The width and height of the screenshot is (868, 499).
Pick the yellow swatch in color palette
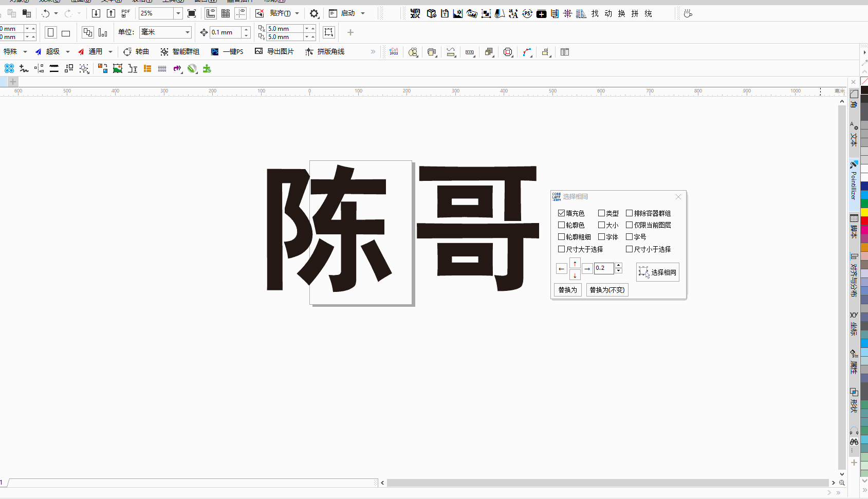tap(864, 212)
